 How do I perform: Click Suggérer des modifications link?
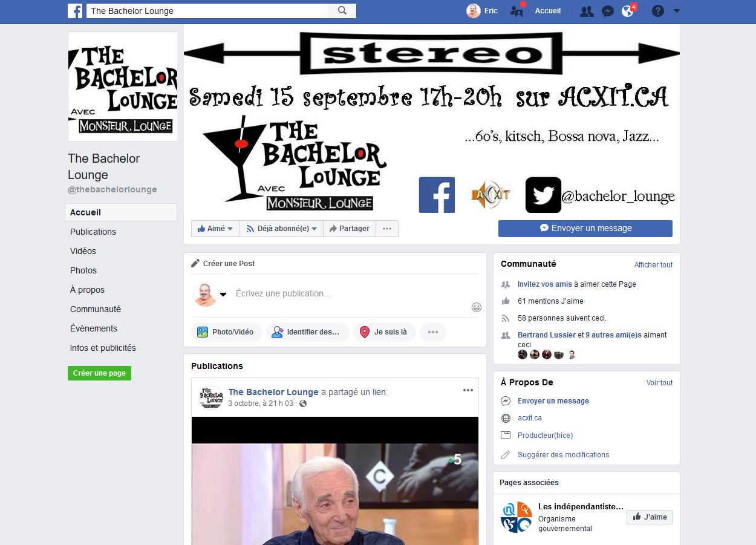tap(564, 455)
